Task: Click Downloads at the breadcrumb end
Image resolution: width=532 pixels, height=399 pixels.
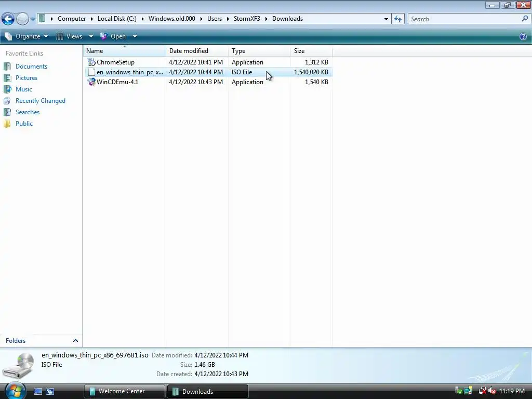Action: click(287, 19)
